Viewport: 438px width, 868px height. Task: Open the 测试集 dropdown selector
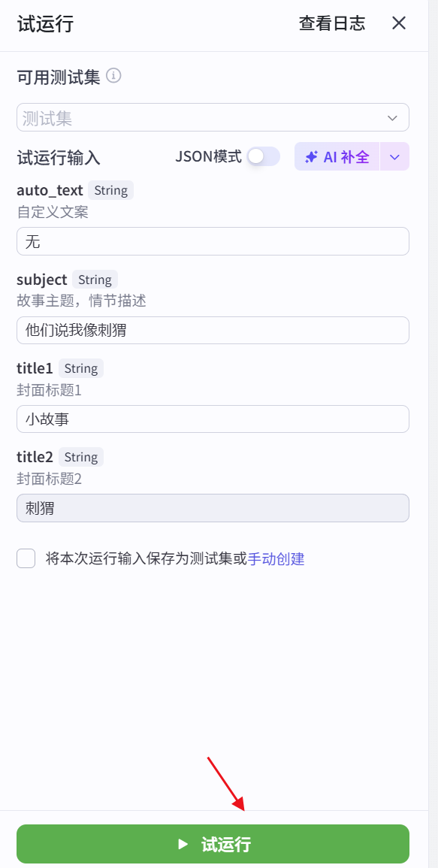coord(213,117)
